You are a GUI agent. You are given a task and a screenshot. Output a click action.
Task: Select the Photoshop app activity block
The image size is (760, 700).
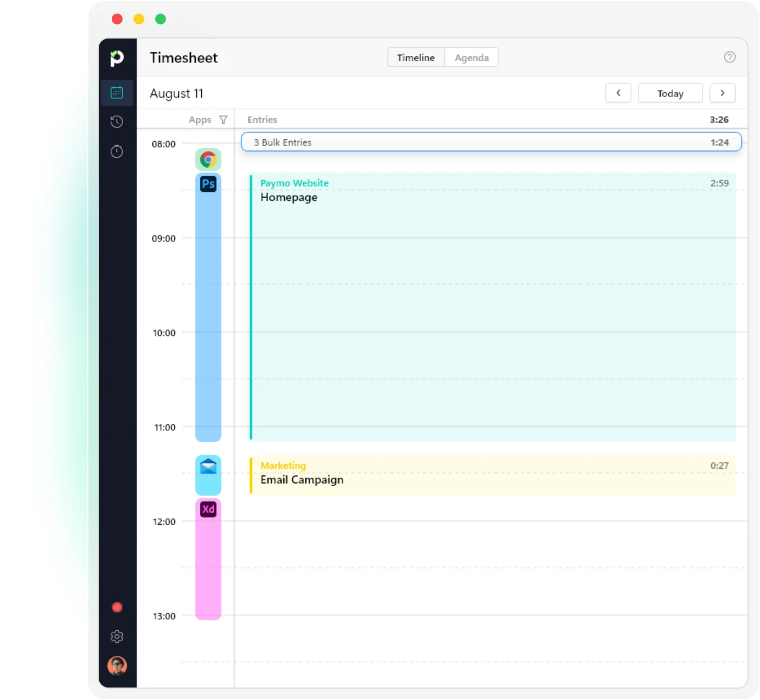tap(208, 307)
